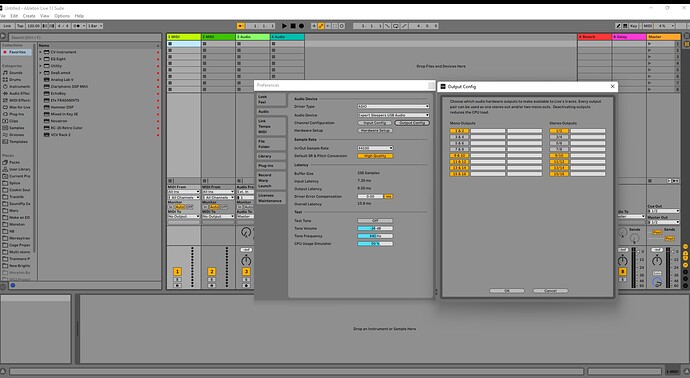The image size is (690, 378).
Task: Open the View menu
Action: tap(44, 16)
